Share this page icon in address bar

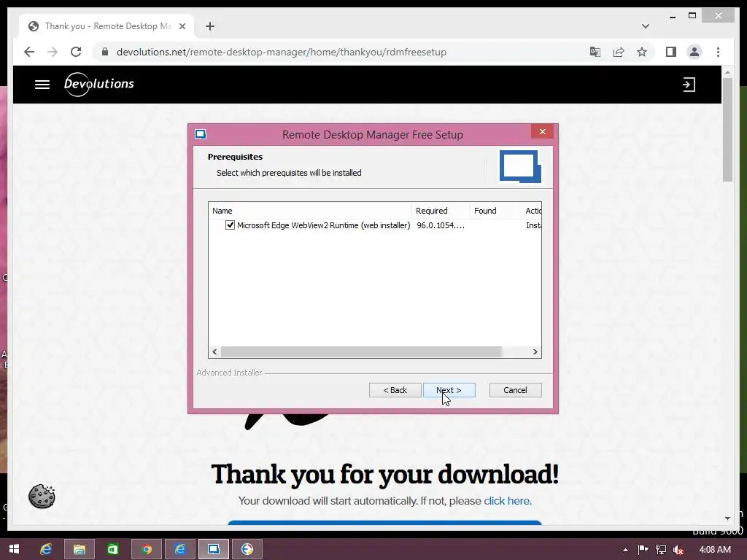click(619, 52)
